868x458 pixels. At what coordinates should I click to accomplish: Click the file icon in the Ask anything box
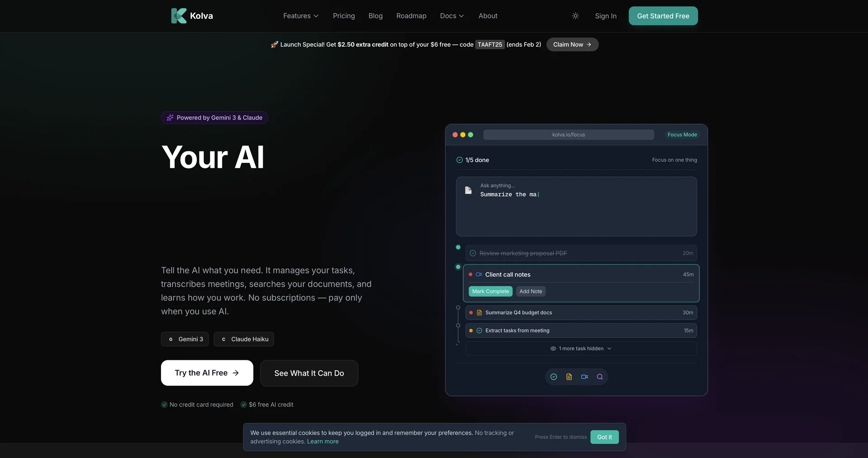click(x=468, y=190)
